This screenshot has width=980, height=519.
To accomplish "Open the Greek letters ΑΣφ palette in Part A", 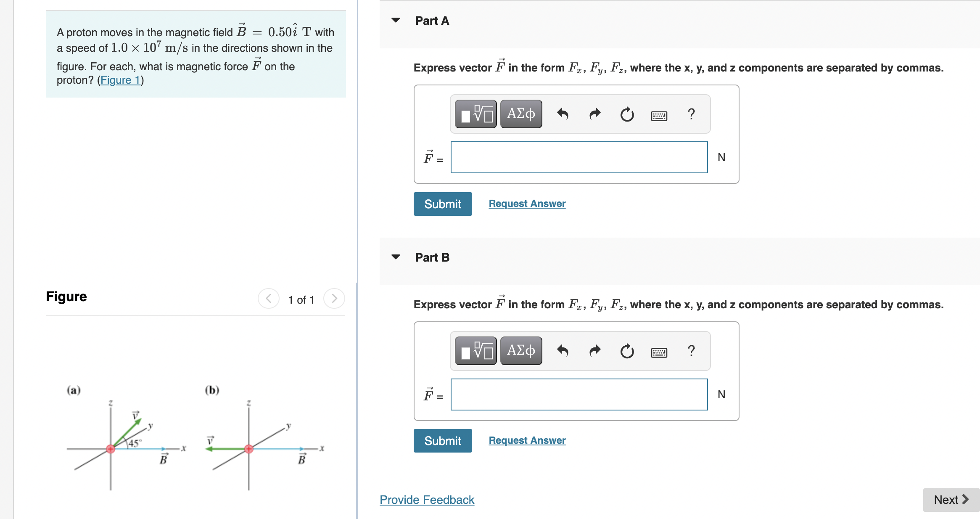I will coord(520,114).
